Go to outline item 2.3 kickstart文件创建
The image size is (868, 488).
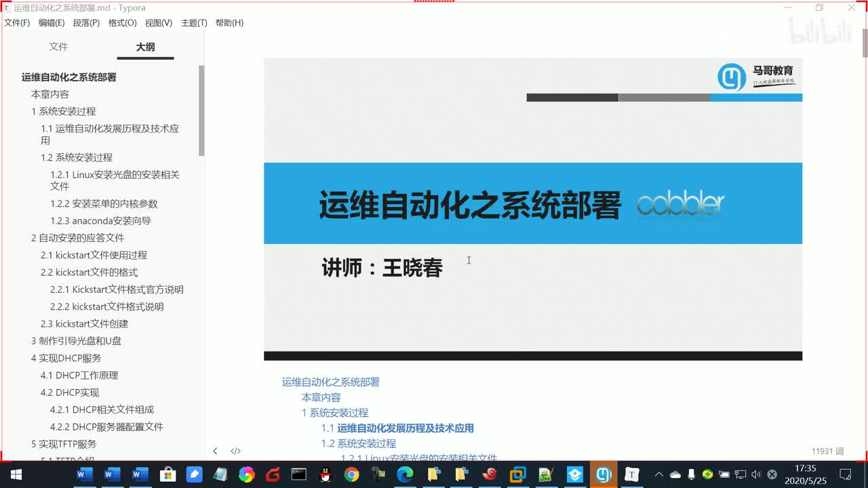tap(84, 324)
